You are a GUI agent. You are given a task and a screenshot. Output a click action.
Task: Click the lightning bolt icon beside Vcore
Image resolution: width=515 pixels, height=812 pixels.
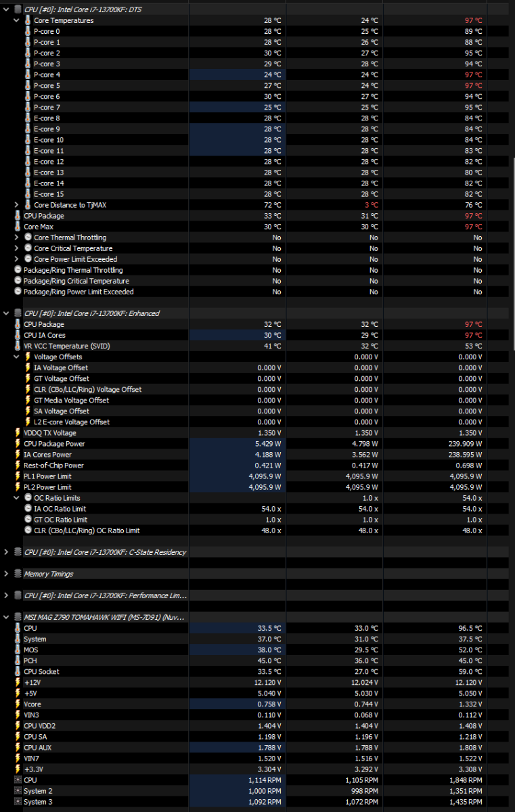coord(18,704)
